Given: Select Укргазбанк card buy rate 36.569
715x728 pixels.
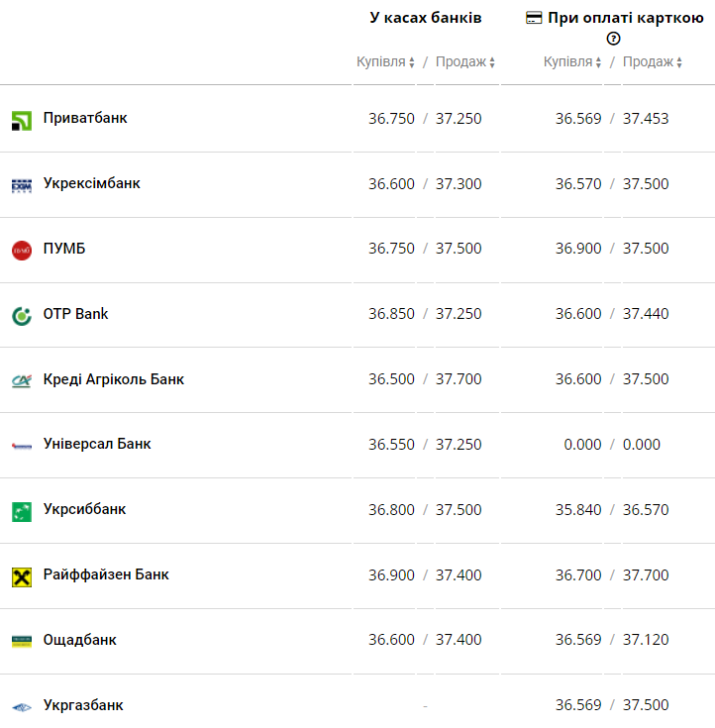Looking at the screenshot, I should point(578,705).
